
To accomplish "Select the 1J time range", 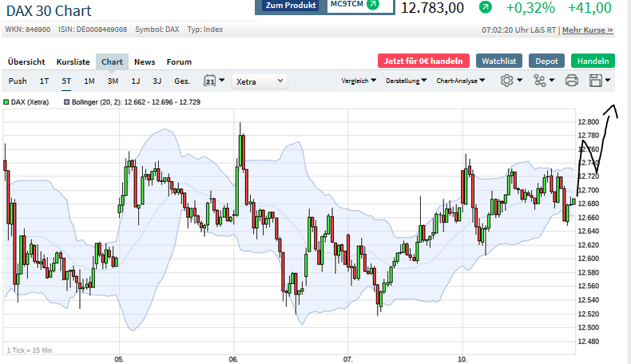I will [x=136, y=81].
